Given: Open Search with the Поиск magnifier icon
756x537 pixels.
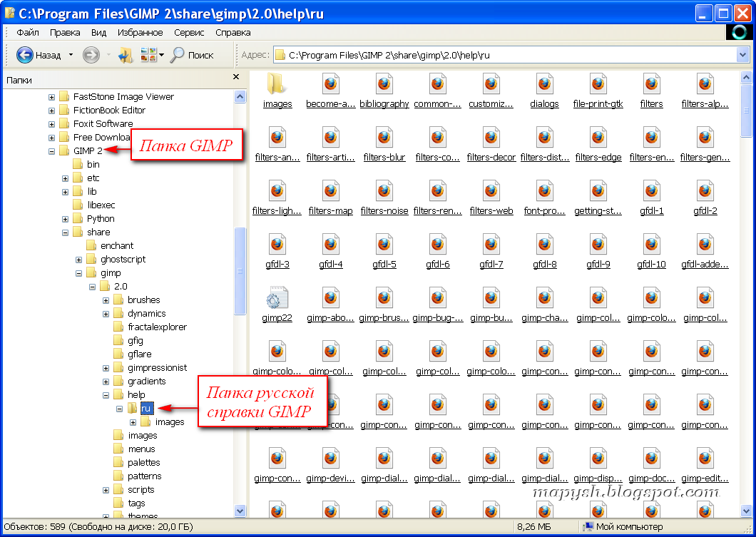Looking at the screenshot, I should coord(178,55).
